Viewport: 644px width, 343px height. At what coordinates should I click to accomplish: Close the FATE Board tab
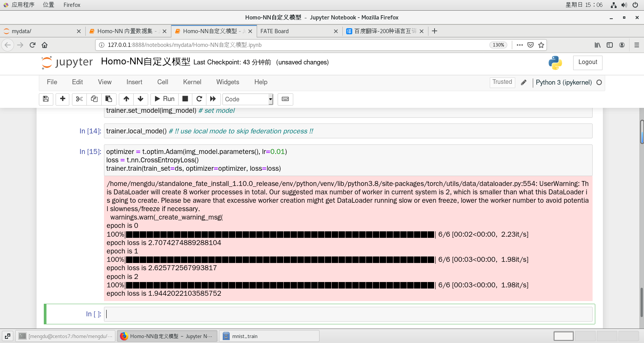336,31
